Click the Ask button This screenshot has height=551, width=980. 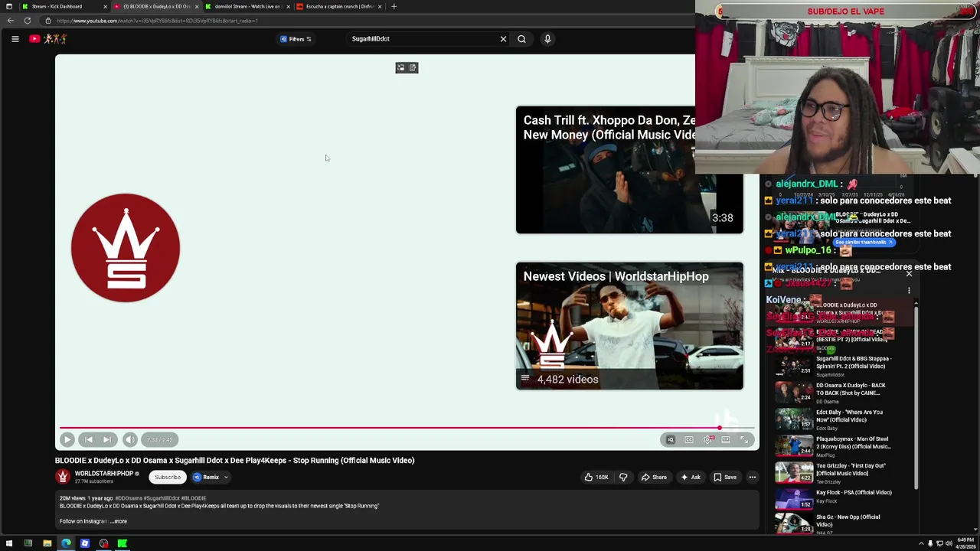tap(691, 477)
